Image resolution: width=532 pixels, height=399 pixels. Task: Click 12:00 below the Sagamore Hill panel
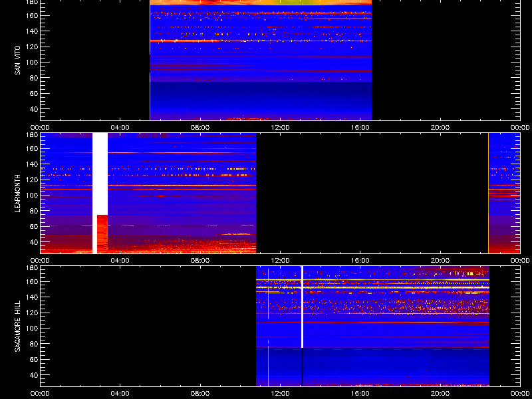tap(280, 394)
